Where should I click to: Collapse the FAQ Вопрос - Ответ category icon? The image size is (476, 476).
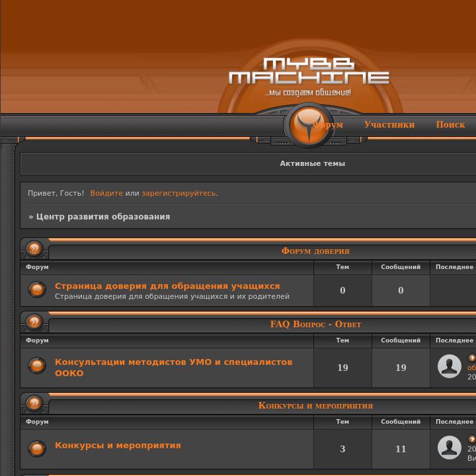click(x=34, y=321)
